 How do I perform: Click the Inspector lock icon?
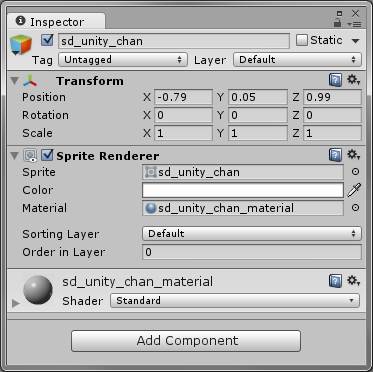337,23
